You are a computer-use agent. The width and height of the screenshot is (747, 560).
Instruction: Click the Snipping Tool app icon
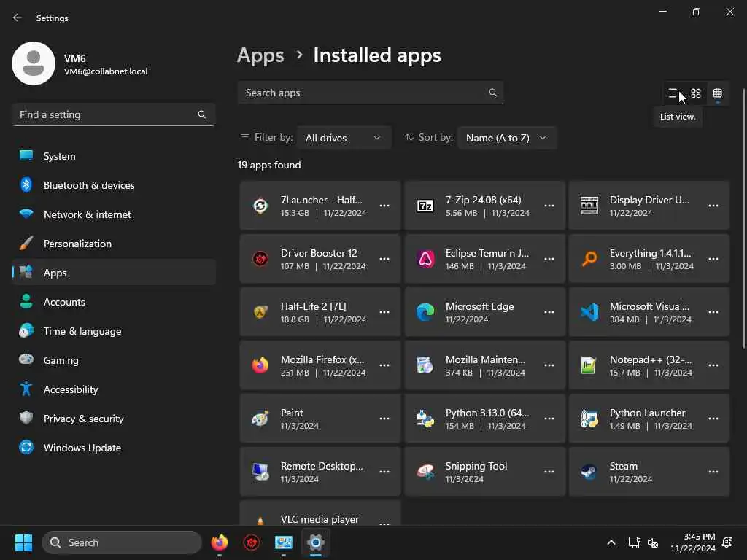pos(425,472)
